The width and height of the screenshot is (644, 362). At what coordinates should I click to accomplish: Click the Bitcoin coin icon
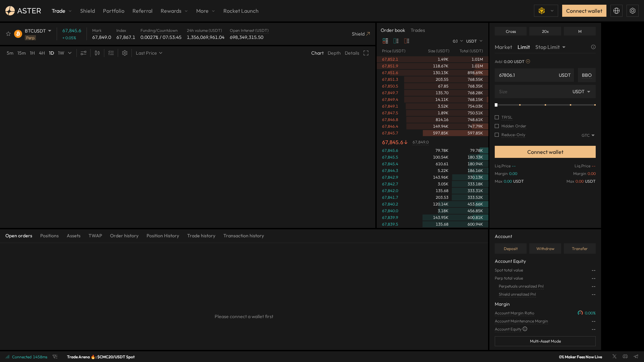pos(18,34)
